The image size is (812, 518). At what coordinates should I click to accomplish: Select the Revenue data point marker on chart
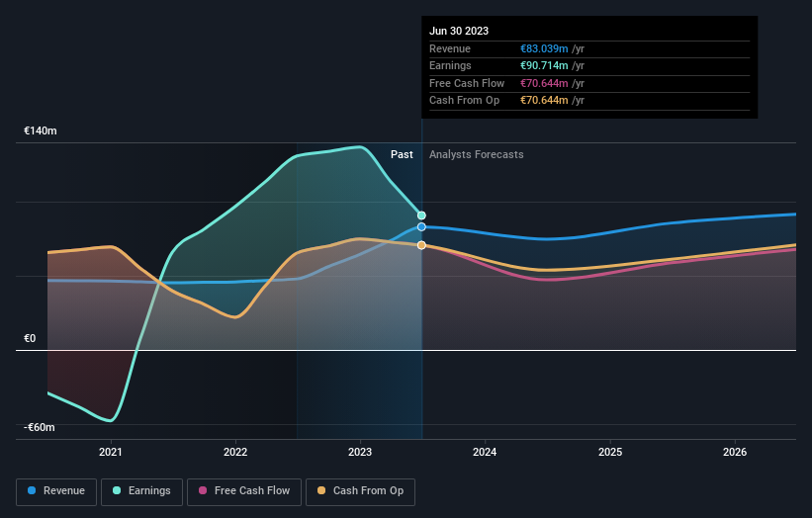point(421,227)
